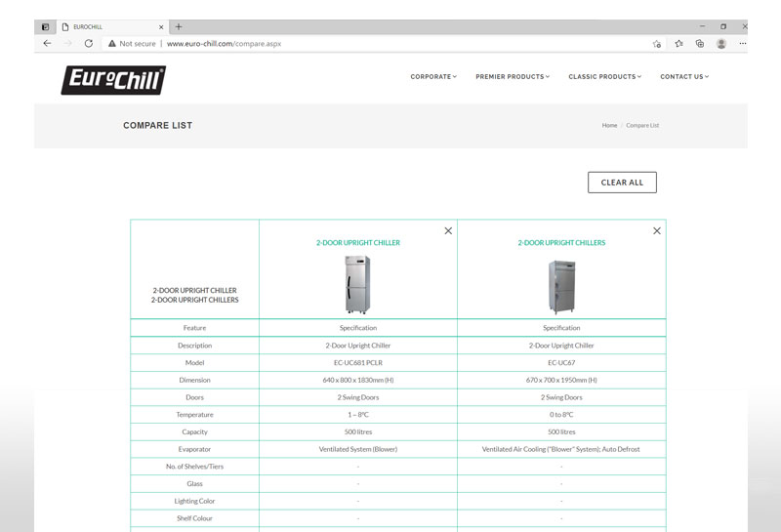Click the page icon on the EUROCHILL tab

click(x=65, y=27)
